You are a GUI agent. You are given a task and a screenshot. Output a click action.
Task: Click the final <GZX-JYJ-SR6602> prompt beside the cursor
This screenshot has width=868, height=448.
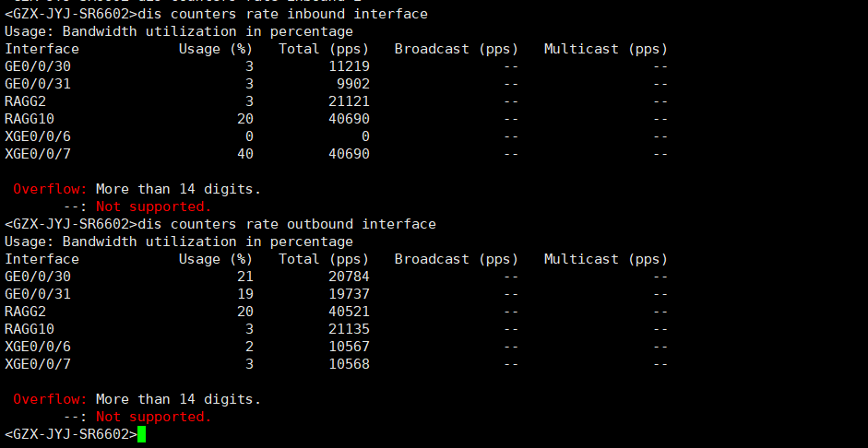click(70, 434)
